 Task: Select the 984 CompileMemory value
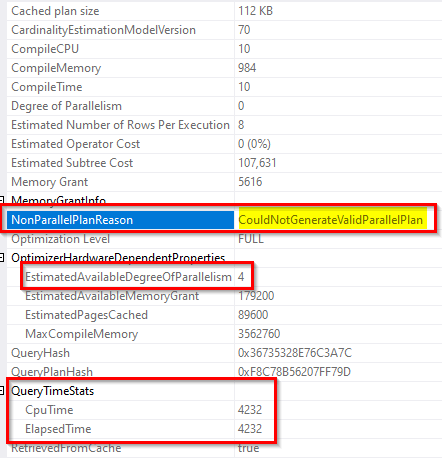pos(247,68)
